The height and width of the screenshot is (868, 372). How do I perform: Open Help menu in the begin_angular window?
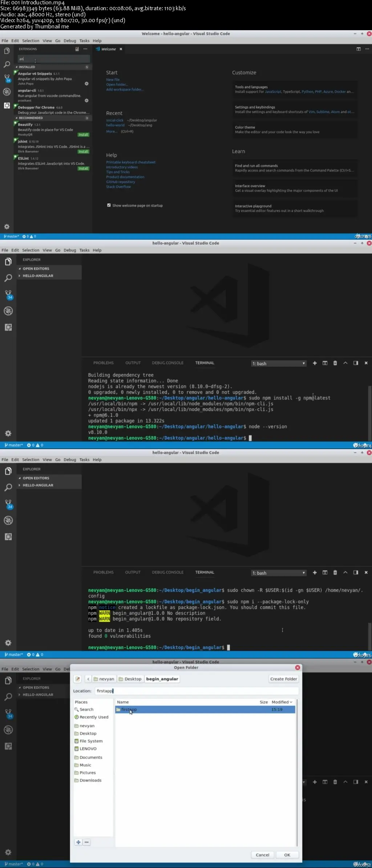click(97, 460)
